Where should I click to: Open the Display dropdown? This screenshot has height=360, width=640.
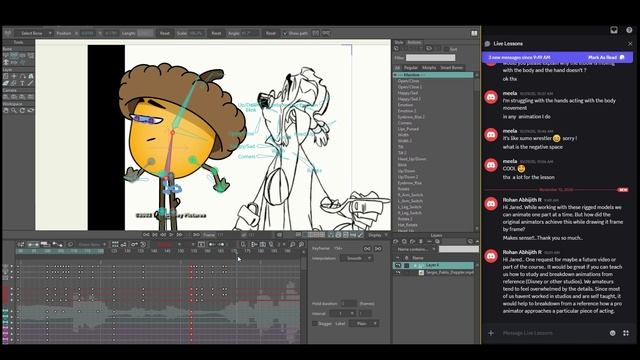[x=378, y=235]
